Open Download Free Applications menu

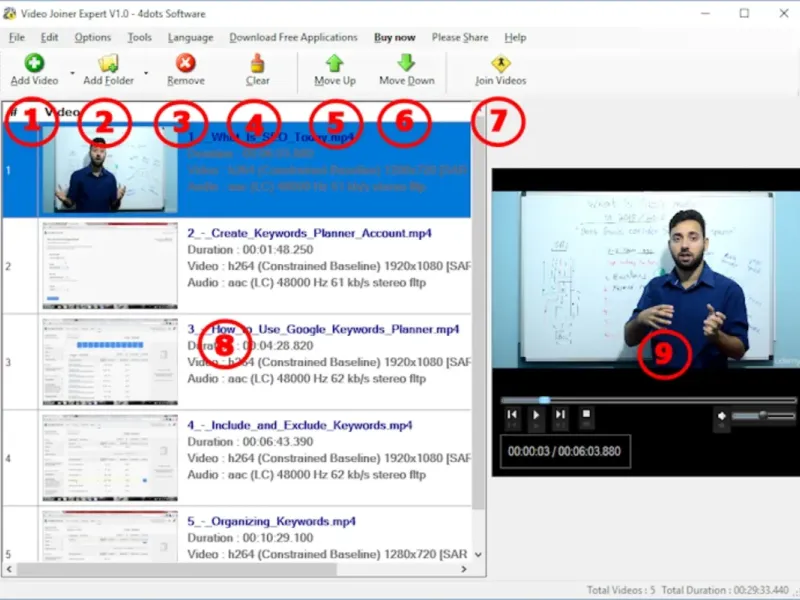click(293, 37)
